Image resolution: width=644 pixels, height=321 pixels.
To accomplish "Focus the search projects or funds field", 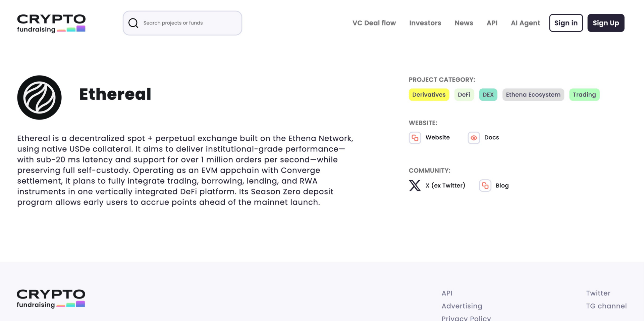I will [188, 23].
